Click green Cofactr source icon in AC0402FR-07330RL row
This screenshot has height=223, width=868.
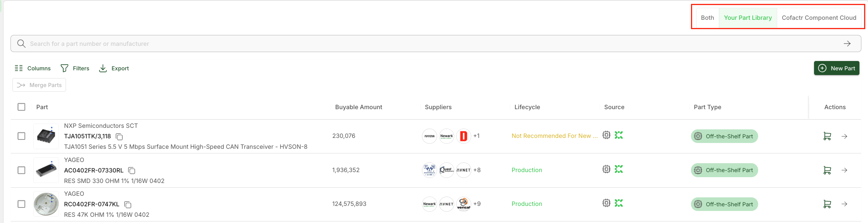(619, 169)
